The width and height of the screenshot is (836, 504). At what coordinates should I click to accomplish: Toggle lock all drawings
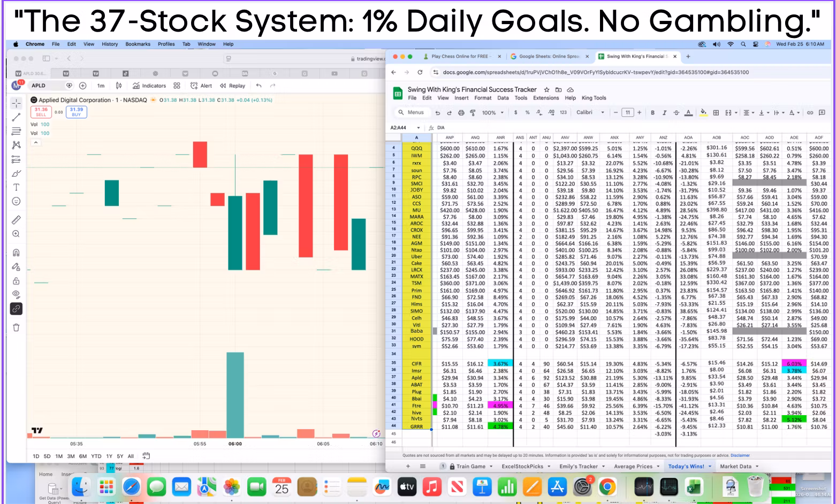(x=16, y=281)
